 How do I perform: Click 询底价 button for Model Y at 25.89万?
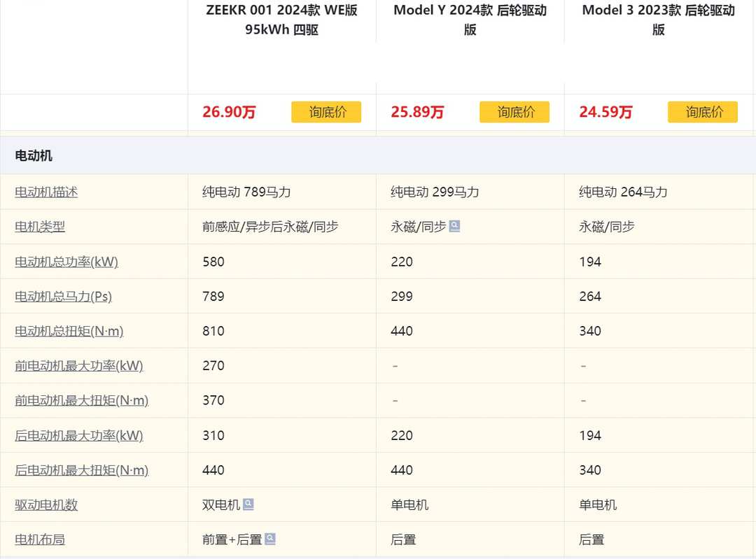514,112
